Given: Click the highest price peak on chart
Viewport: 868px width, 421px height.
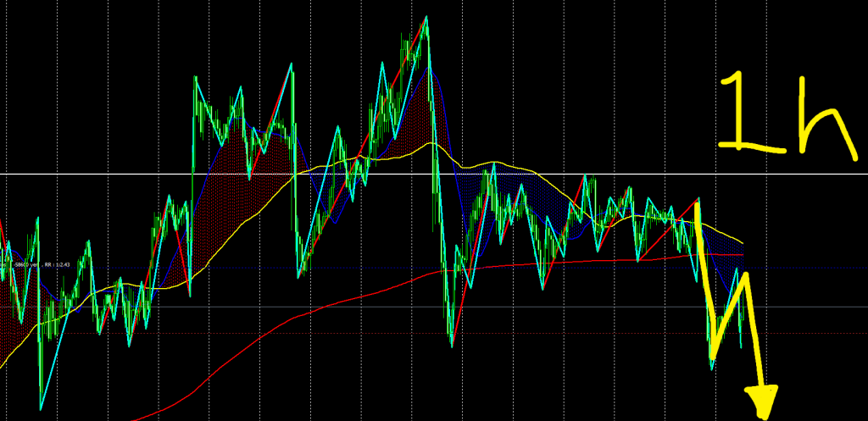Looking at the screenshot, I should tap(426, 17).
